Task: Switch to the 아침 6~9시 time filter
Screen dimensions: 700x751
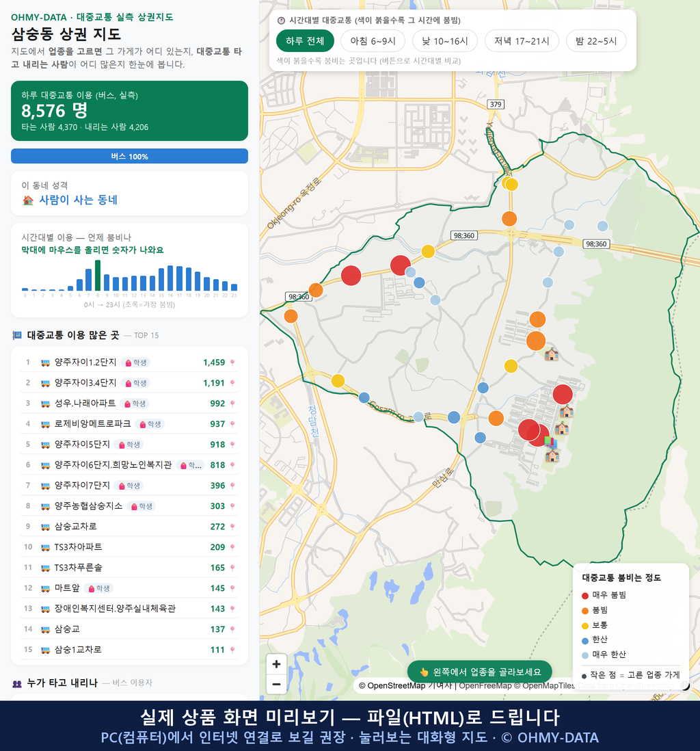Action: coord(373,41)
